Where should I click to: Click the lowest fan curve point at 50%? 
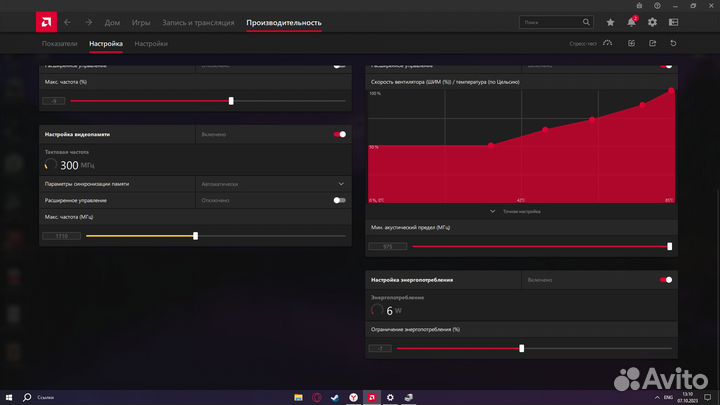[x=491, y=146]
